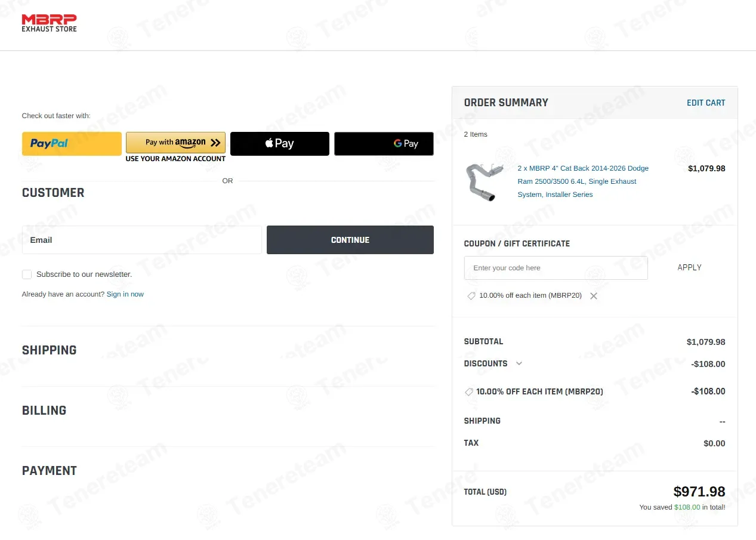Select Google Pay checkout button
Screen dimensions: 756x540
click(384, 144)
